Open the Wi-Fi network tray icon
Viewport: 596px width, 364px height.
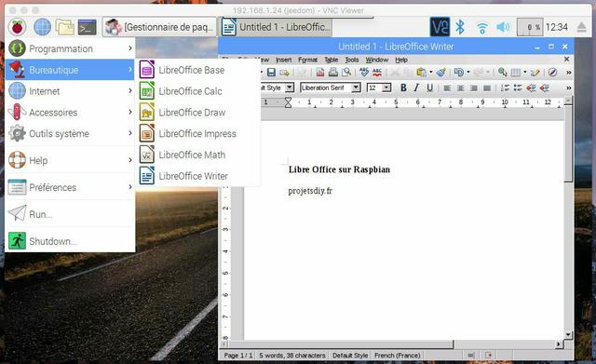click(482, 28)
